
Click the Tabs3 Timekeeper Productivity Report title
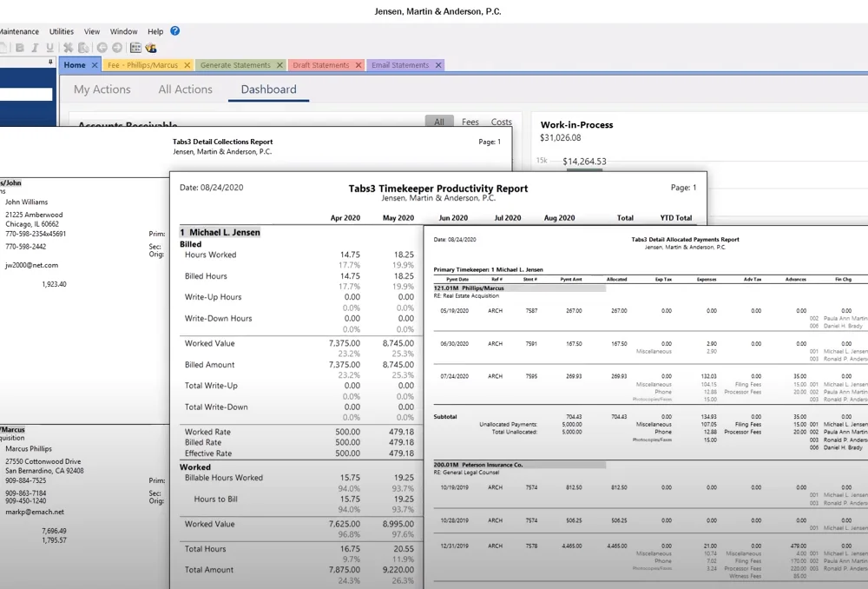[437, 189]
